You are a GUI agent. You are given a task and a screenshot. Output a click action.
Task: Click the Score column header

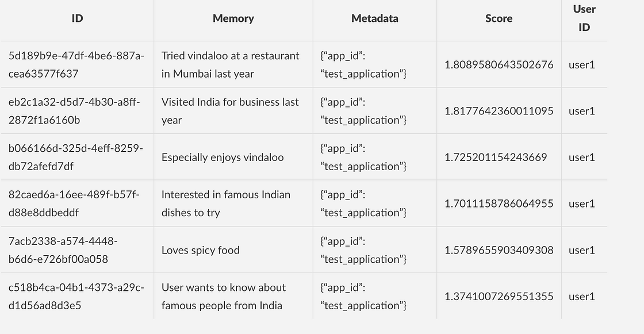499,18
